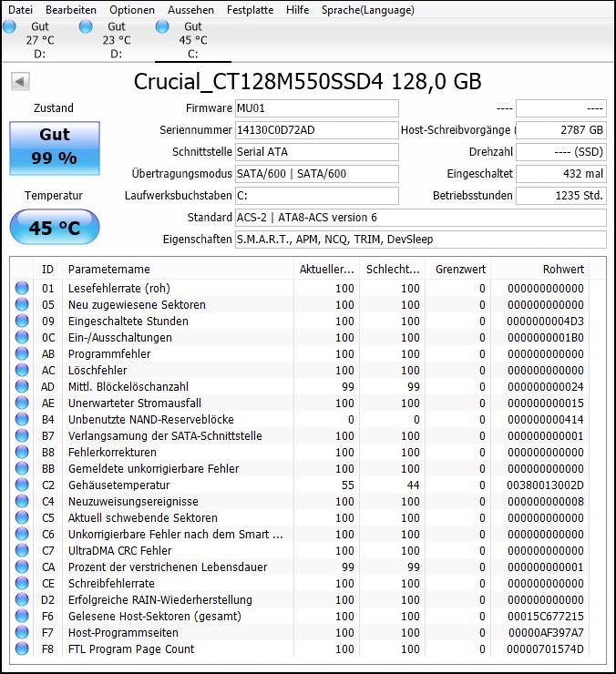Click raw value 00000701574D

pos(545,649)
